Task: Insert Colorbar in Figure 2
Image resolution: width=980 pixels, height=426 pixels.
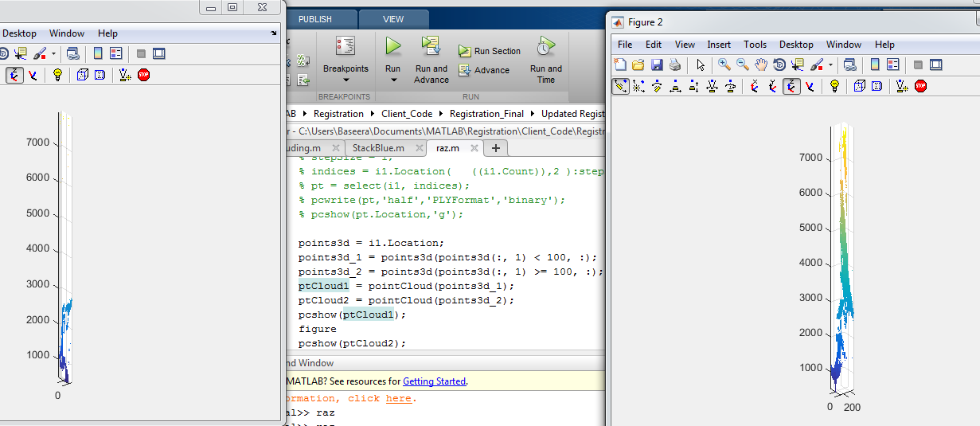Action: click(x=875, y=64)
